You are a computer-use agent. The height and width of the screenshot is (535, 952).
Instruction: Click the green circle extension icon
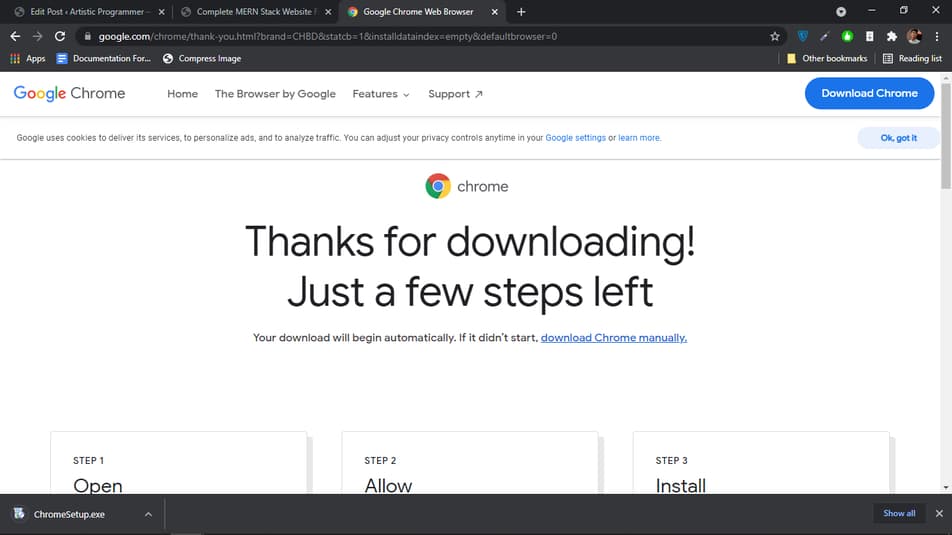tap(847, 36)
